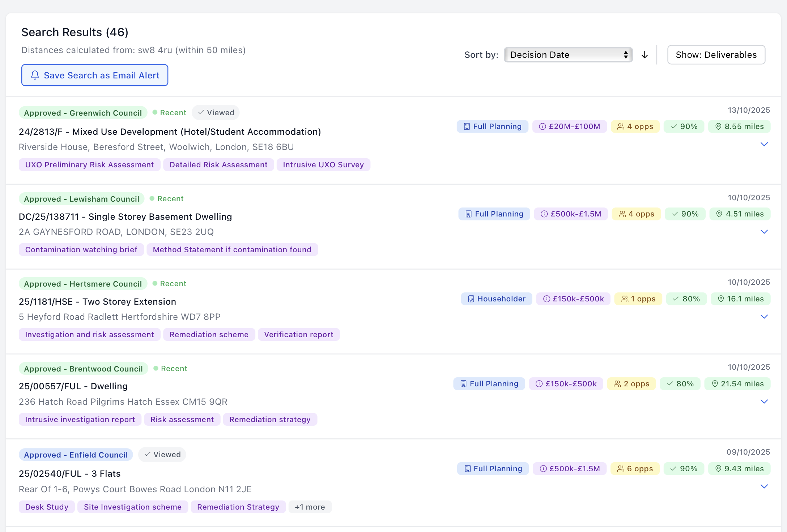
Task: Open 24/2813/F Mixed Use Development title
Action: pyautogui.click(x=170, y=132)
